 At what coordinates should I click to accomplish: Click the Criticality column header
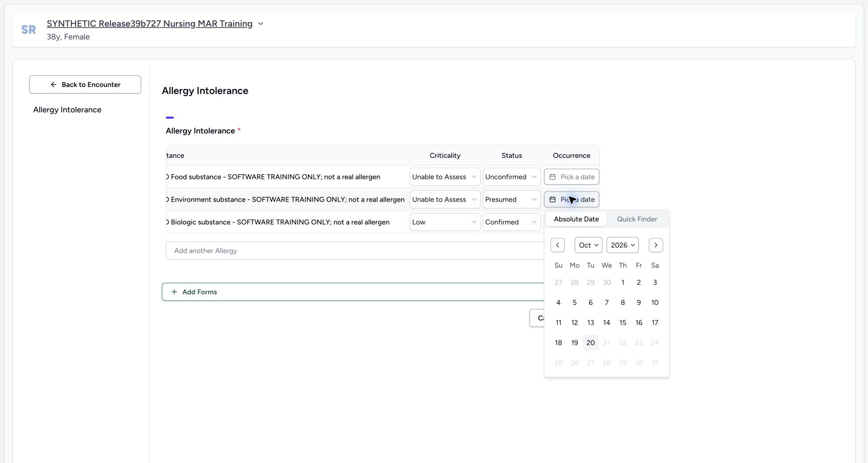(445, 156)
